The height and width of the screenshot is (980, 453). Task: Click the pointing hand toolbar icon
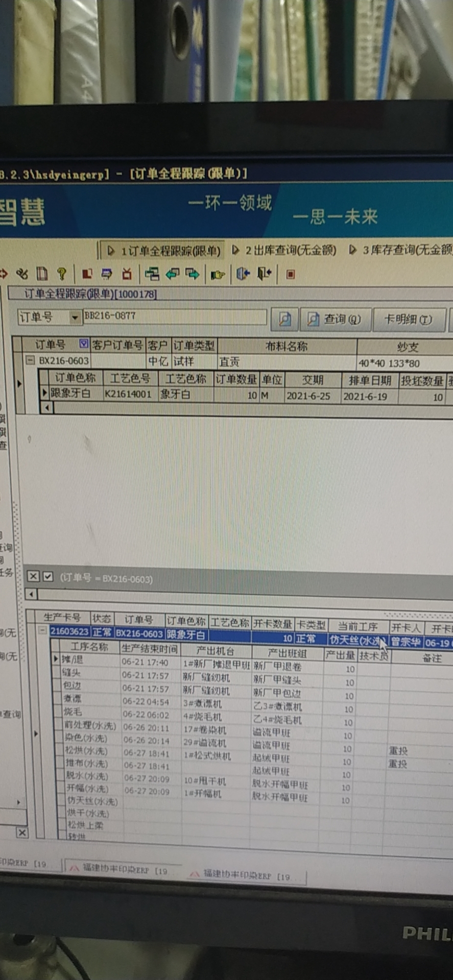point(218,275)
